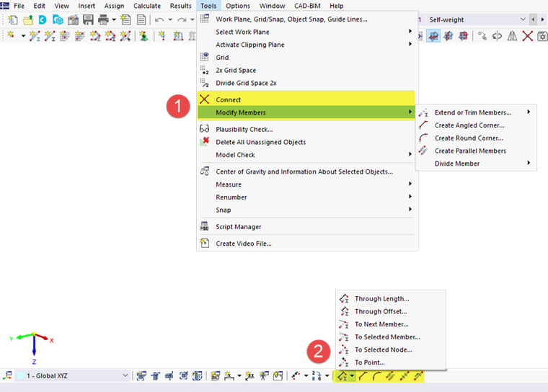The image size is (548, 392).
Task: Go to next load case arrow
Action: (x=543, y=19)
